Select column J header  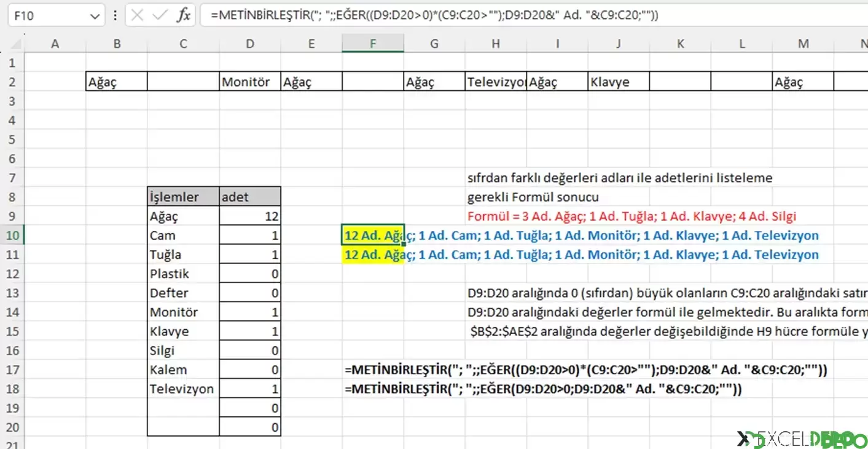[619, 44]
